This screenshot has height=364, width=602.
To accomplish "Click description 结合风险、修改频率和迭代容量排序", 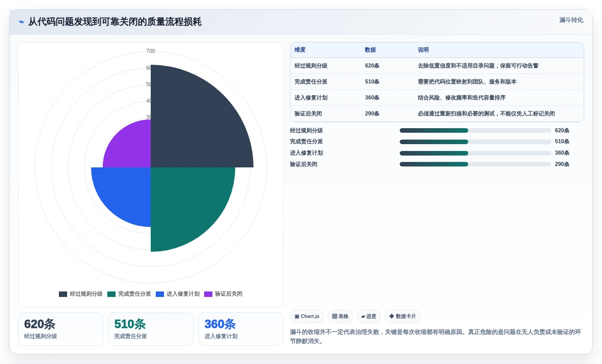I will pos(462,98).
